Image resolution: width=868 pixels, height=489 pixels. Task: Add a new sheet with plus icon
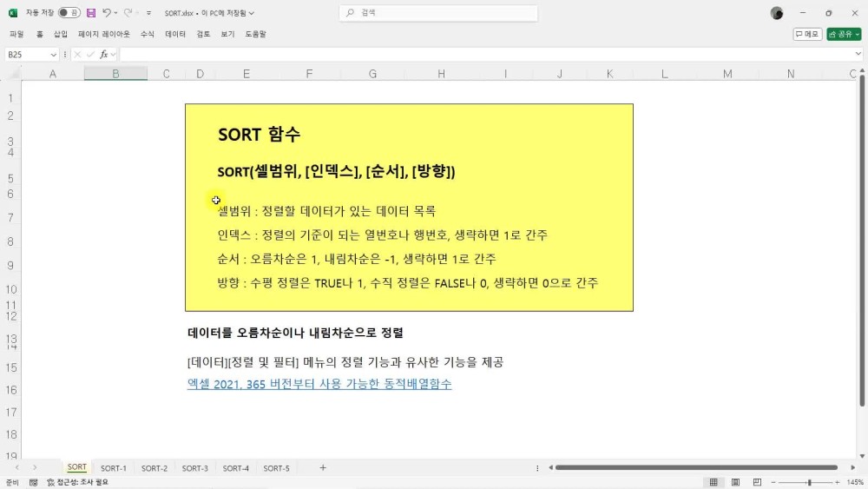point(323,468)
